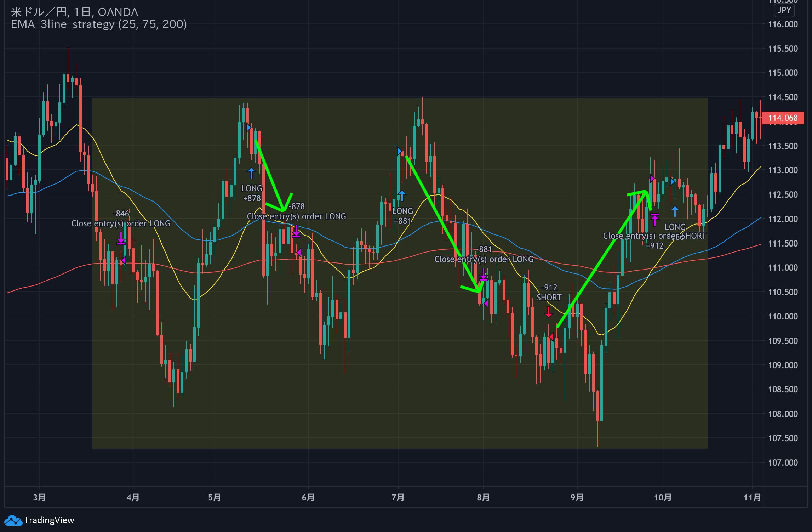Click the blue LONG +881 entry arrow
This screenshot has height=532, width=812.
(402, 196)
